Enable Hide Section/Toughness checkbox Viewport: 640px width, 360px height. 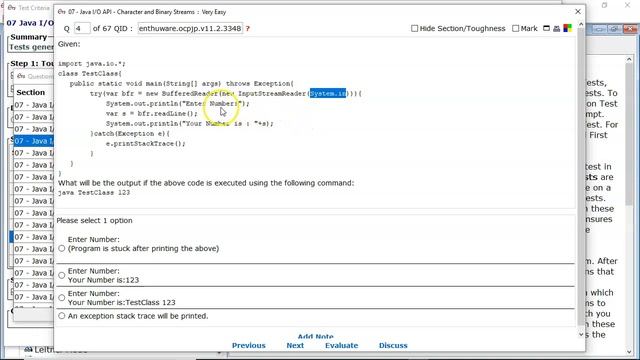click(415, 28)
